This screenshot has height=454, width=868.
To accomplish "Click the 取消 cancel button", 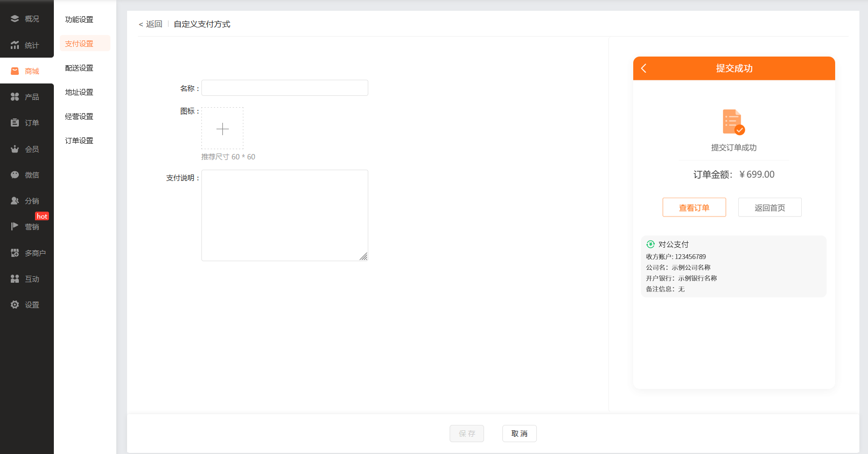I will tap(520, 434).
